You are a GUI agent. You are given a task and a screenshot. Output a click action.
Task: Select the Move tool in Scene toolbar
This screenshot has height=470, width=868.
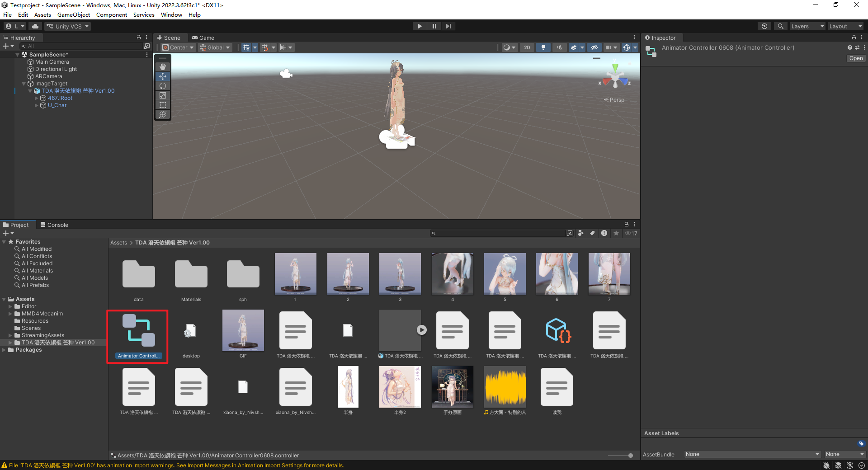coord(163,76)
